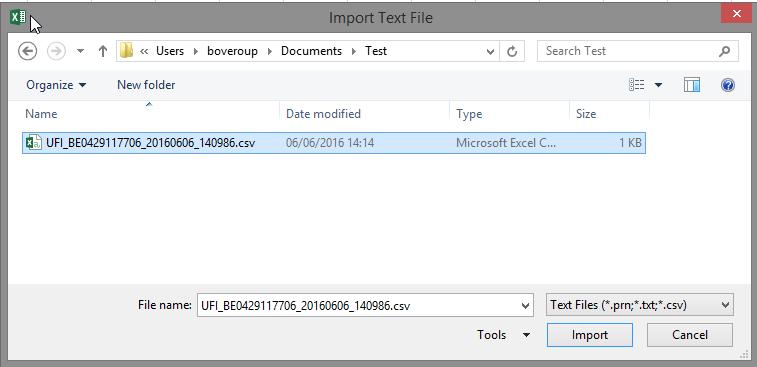
Task: Select Documents in the address path
Action: (311, 51)
